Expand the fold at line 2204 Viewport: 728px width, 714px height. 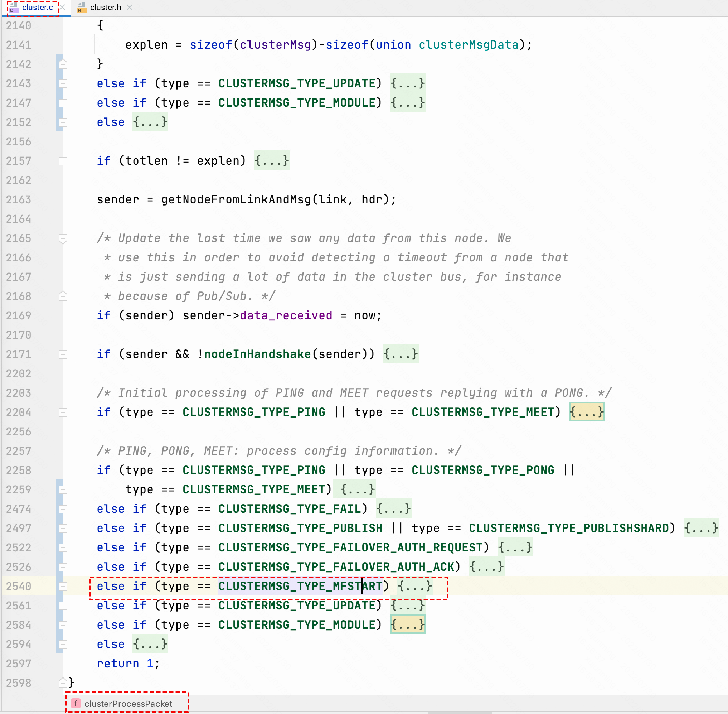[63, 413]
